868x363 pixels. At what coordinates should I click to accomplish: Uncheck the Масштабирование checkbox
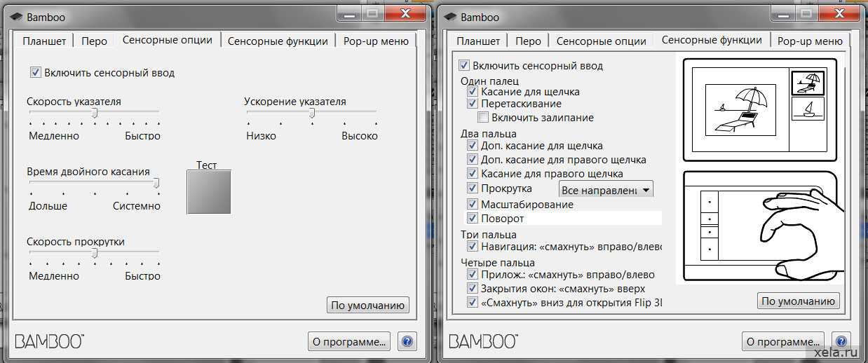point(473,204)
